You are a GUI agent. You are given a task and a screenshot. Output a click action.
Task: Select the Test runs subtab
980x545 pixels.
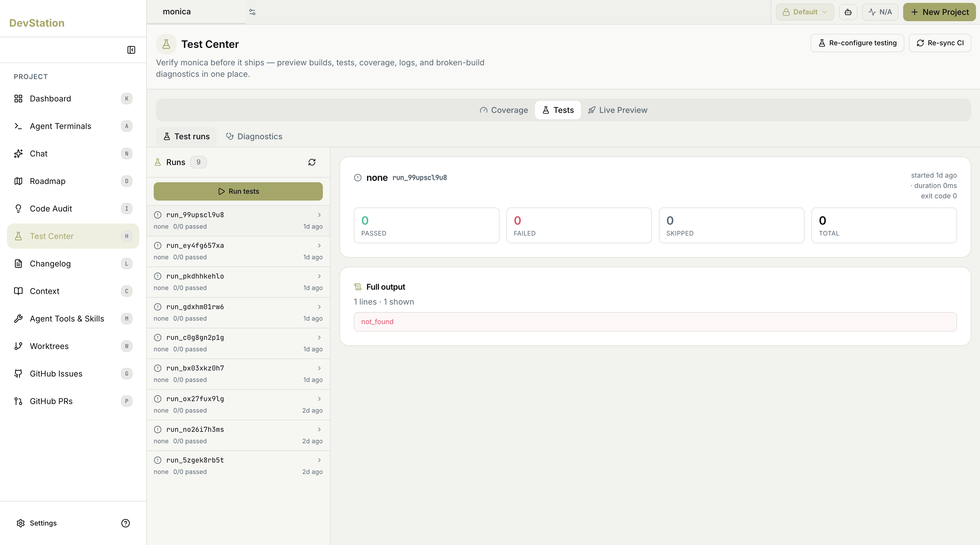186,136
